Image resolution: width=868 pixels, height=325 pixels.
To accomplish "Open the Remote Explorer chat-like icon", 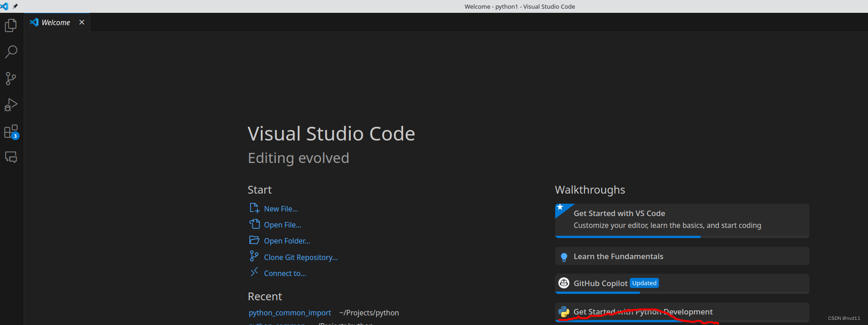I will point(11,157).
